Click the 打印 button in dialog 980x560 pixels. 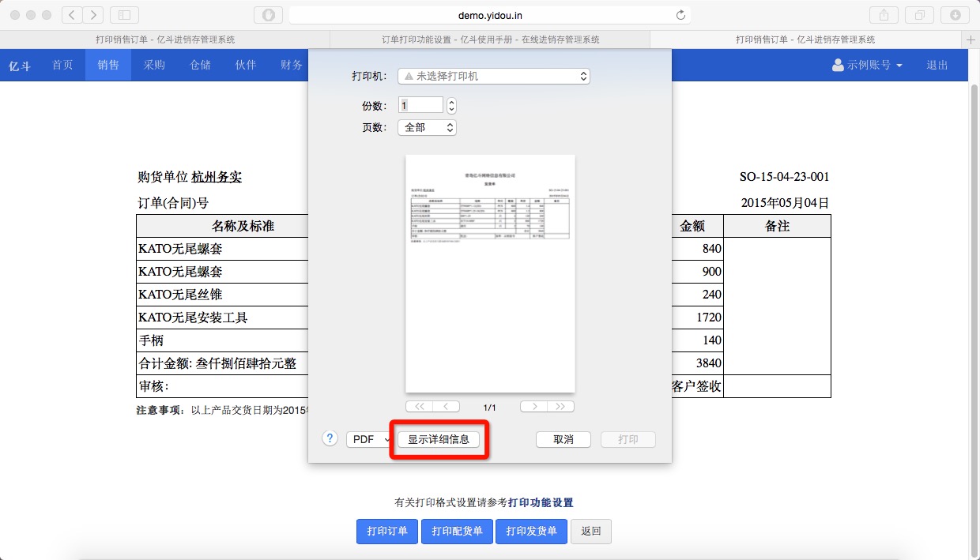tap(628, 439)
